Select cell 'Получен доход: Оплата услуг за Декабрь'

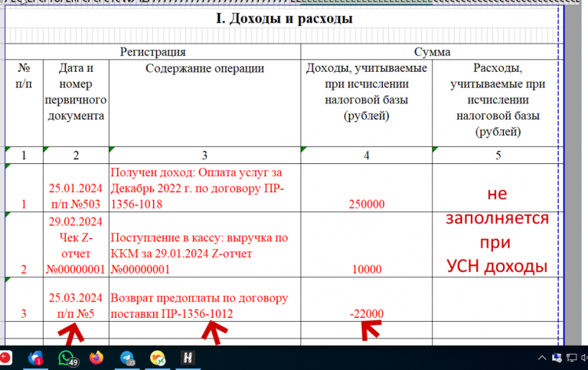204,188
